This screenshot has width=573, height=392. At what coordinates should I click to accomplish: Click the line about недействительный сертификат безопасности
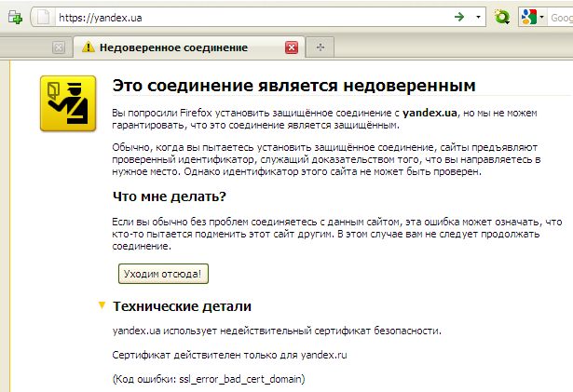click(277, 331)
